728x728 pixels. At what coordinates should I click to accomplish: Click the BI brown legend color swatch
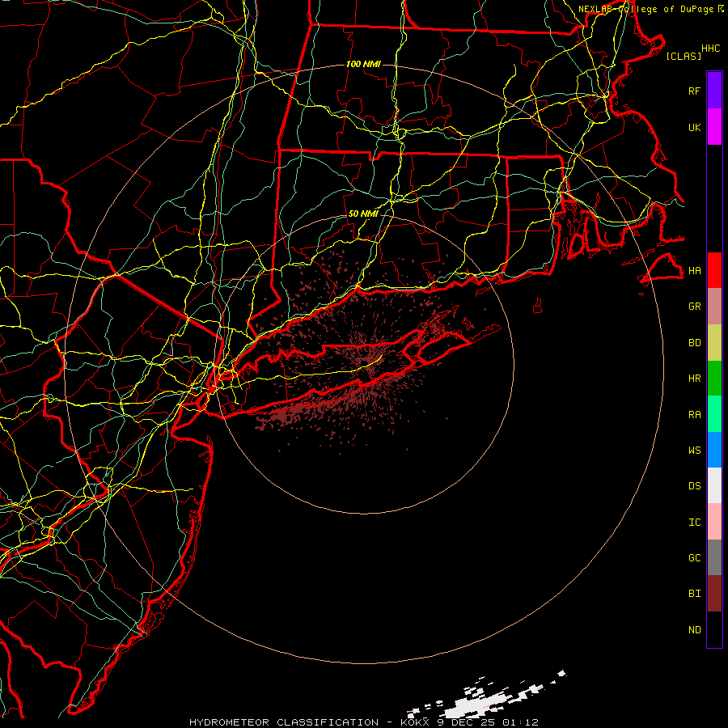pos(714,594)
